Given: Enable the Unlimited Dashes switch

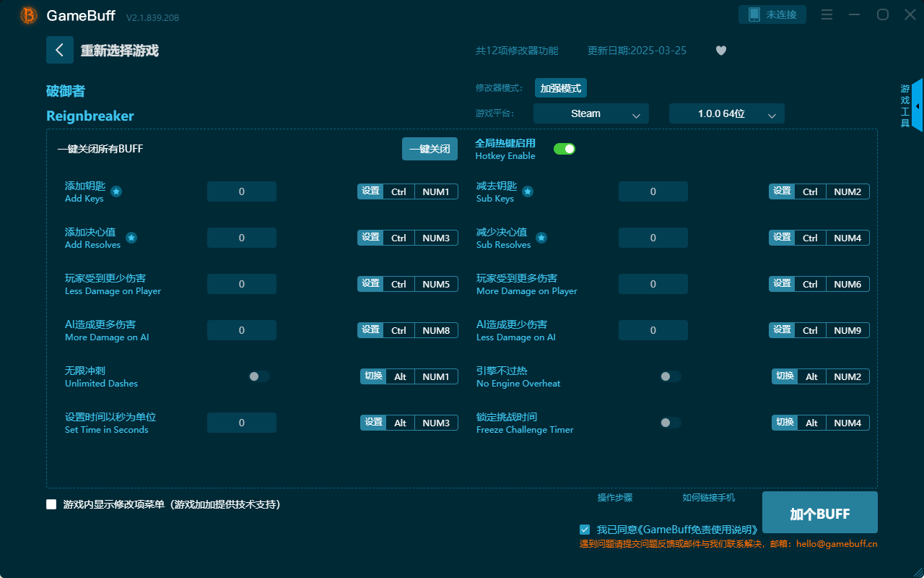Looking at the screenshot, I should pos(259,376).
